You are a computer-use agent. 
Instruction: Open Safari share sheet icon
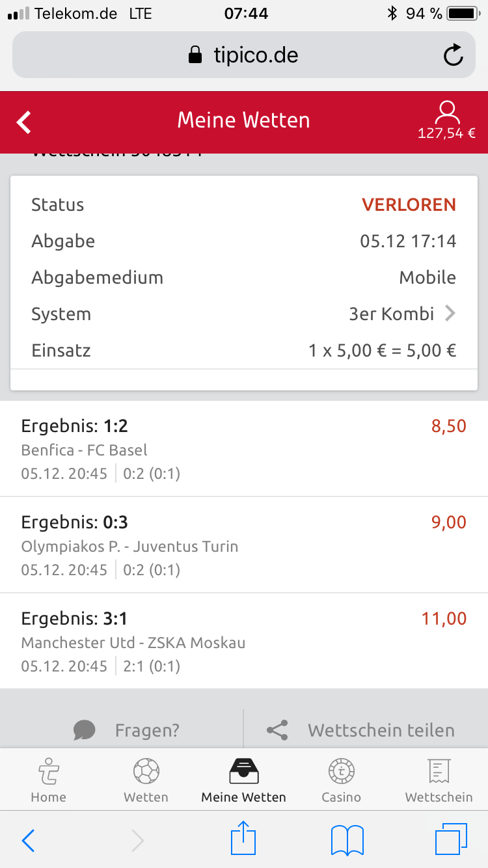click(243, 839)
